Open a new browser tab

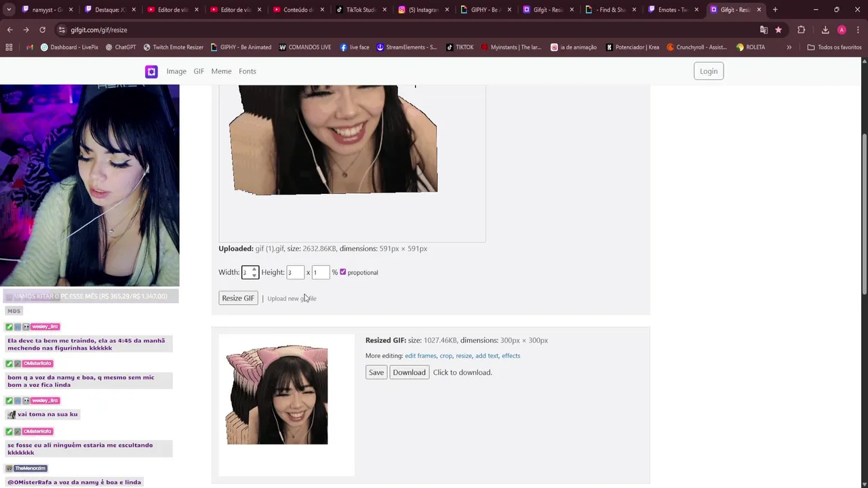coord(775,9)
